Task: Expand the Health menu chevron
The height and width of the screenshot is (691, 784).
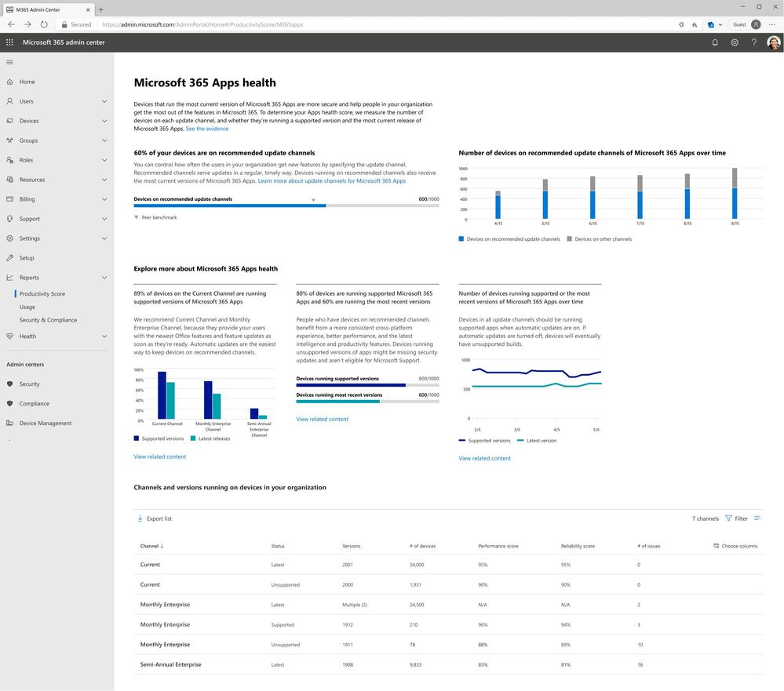Action: tap(104, 336)
